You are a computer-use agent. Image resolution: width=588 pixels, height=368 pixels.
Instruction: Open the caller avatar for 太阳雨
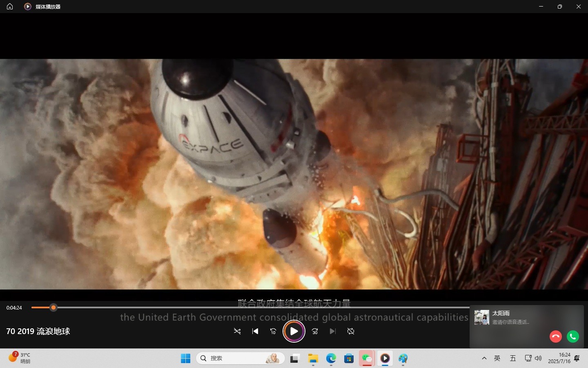482,317
